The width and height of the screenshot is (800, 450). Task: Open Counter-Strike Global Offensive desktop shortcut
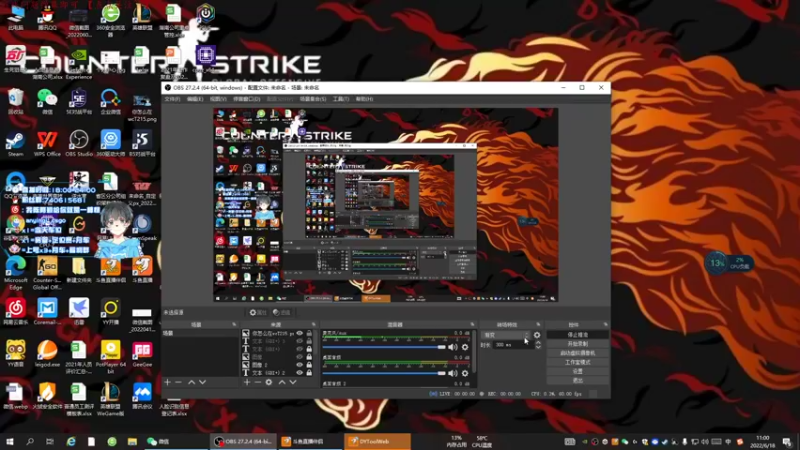[x=47, y=273]
